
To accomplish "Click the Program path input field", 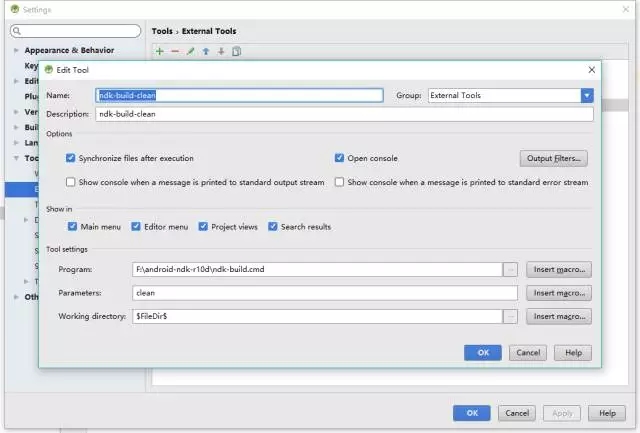I will (317, 269).
